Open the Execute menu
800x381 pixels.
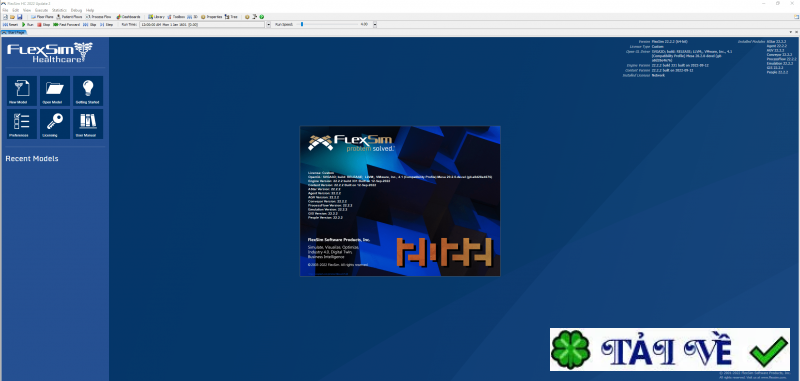pos(41,10)
